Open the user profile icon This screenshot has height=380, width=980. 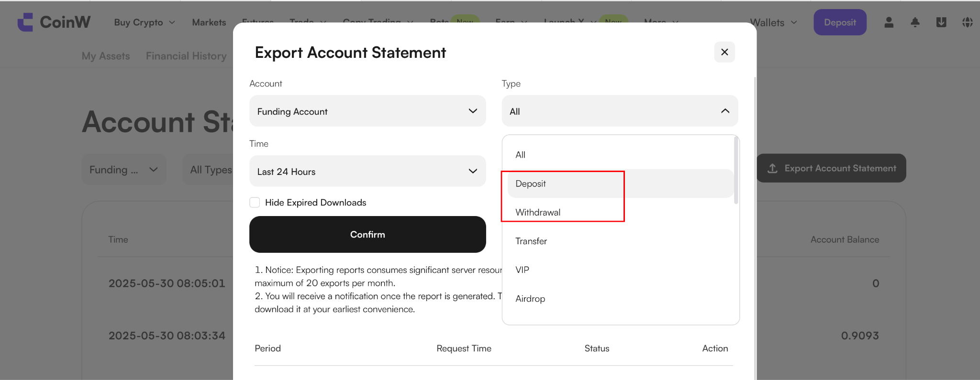pos(889,22)
